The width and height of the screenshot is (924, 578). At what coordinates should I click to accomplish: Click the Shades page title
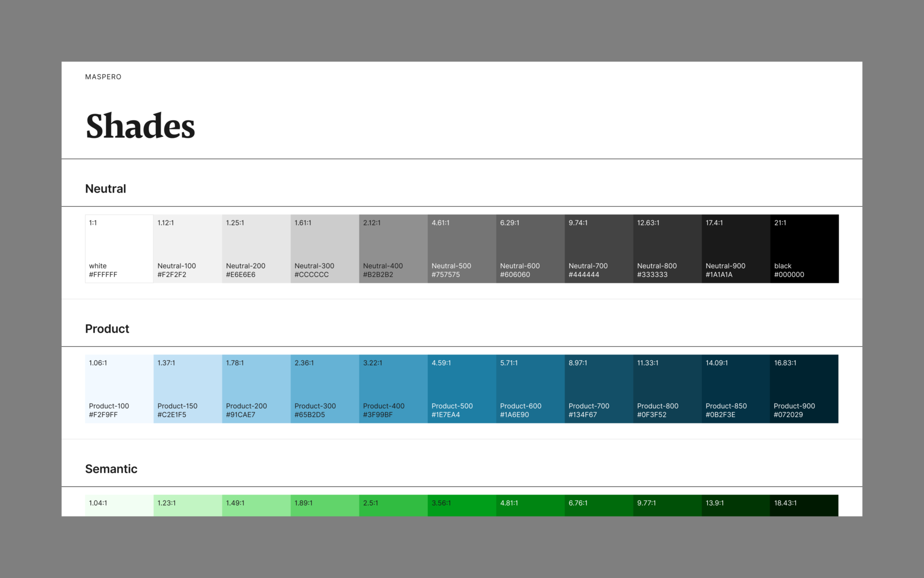(x=140, y=126)
